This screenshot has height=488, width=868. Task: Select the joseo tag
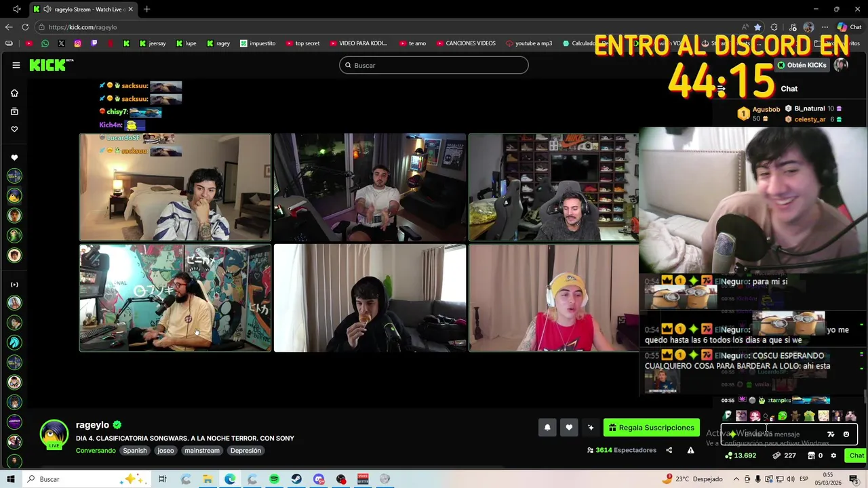(x=165, y=451)
